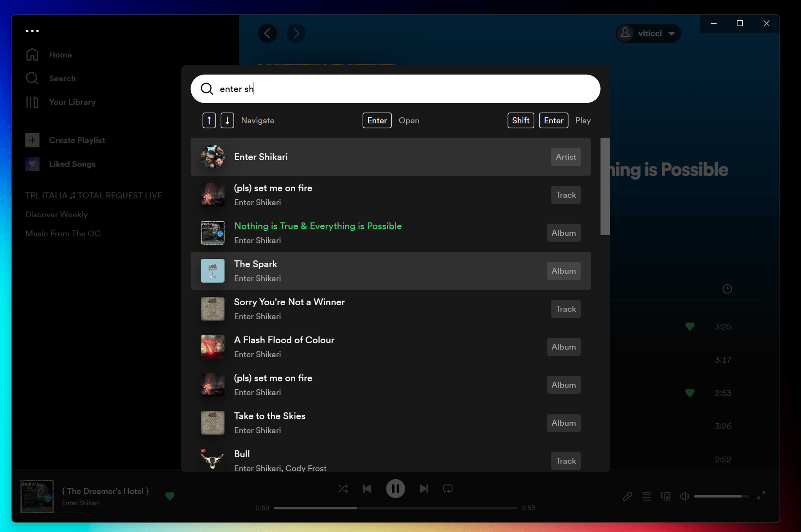Viewport: 801px width, 532px height.
Task: Pause the currently playing track
Action: [395, 489]
